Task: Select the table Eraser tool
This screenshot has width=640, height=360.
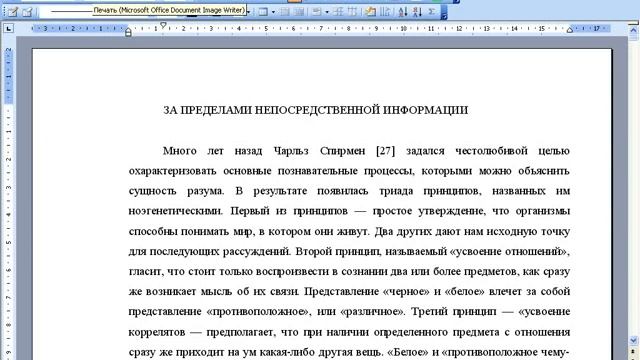Action: click(27, 12)
